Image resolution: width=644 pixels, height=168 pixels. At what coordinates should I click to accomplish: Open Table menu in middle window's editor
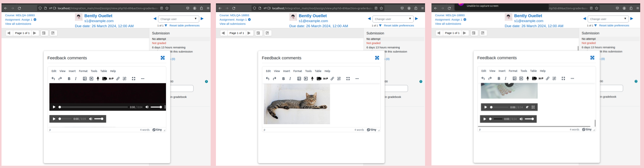click(x=318, y=71)
